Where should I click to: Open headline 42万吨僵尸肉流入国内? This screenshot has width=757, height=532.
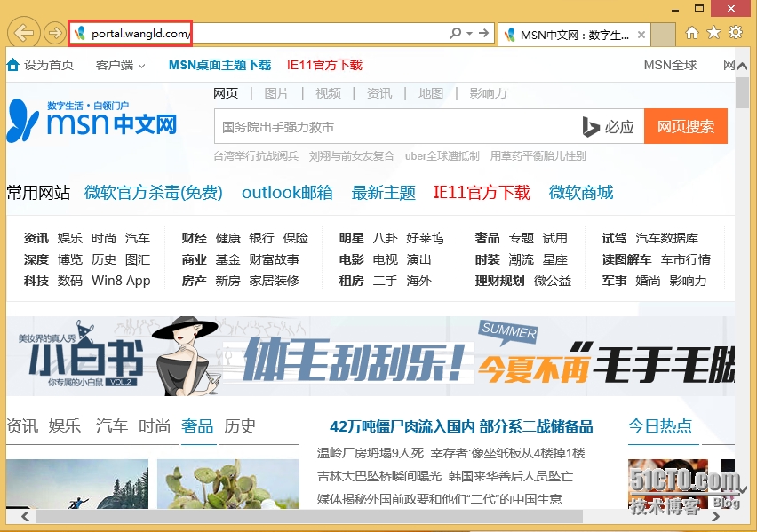tap(402, 426)
